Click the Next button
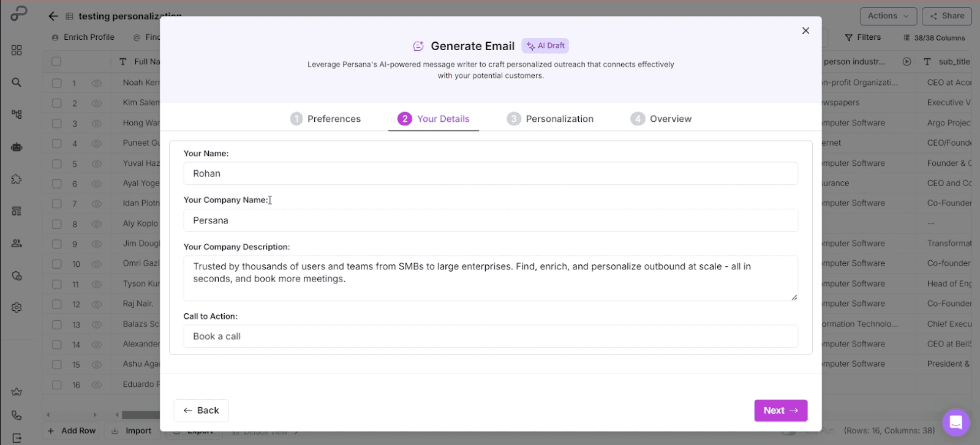Screen dimensions: 980x445 [781, 411]
